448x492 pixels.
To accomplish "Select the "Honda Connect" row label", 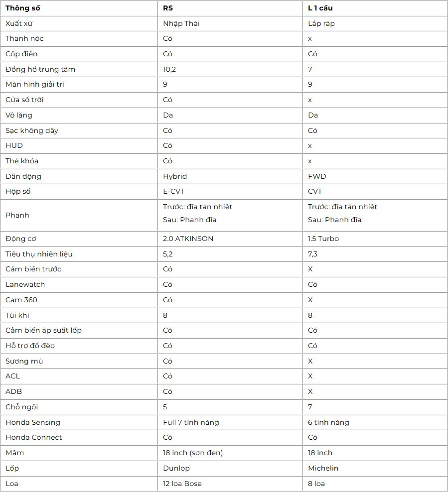I will pos(34,437).
